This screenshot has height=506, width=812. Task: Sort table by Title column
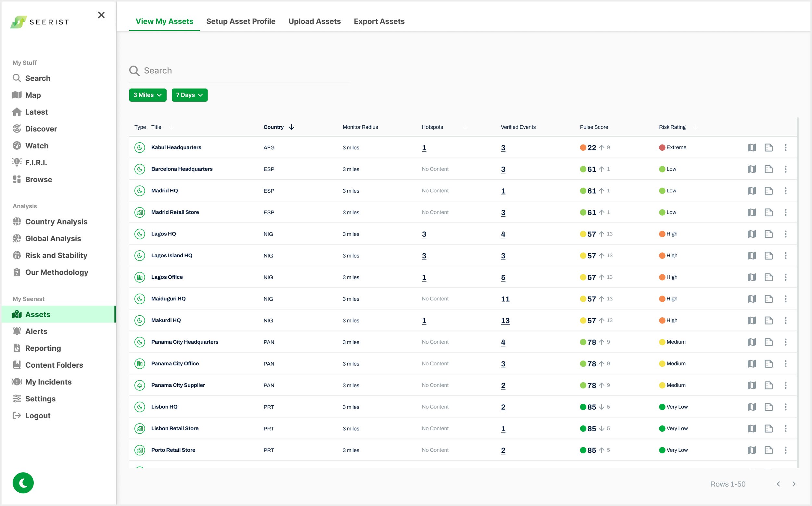coord(156,127)
